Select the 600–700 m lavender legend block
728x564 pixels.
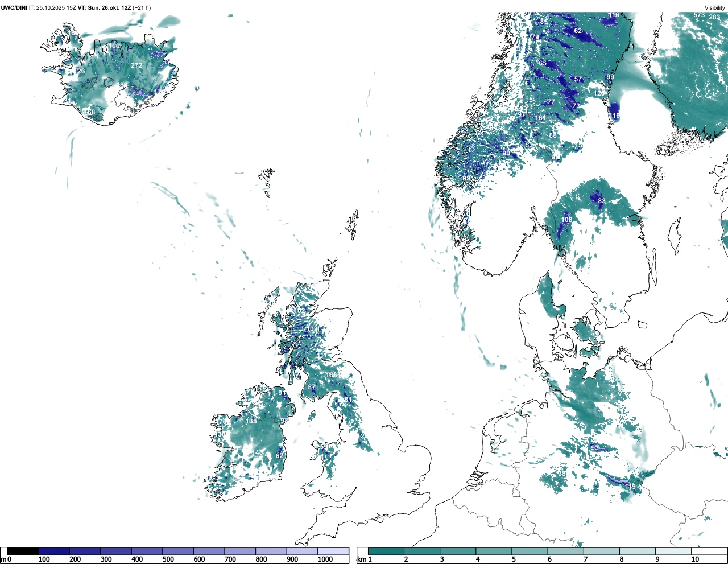click(x=209, y=551)
